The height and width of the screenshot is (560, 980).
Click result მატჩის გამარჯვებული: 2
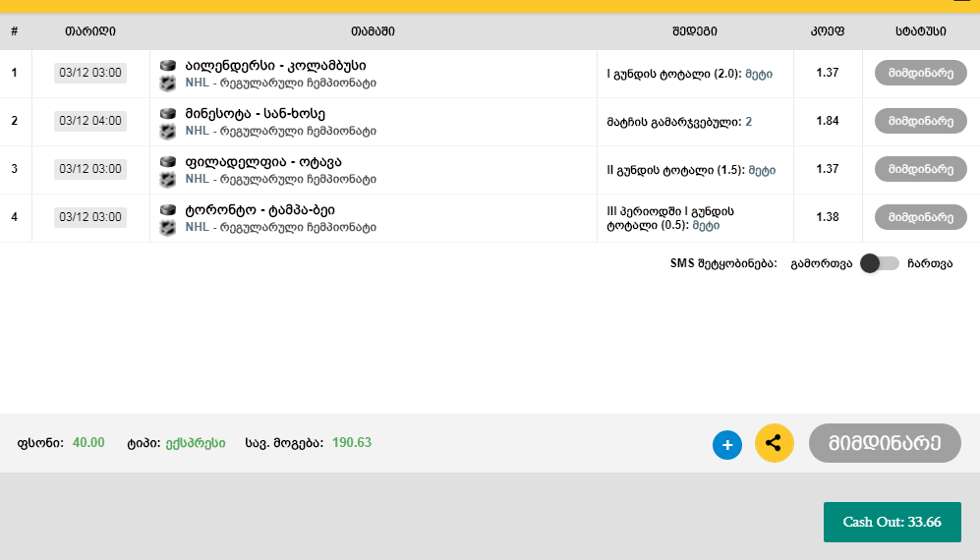679,122
